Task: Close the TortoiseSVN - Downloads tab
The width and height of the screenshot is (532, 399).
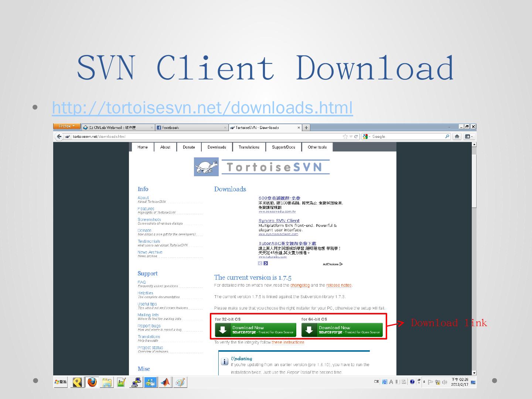Action: (299, 127)
